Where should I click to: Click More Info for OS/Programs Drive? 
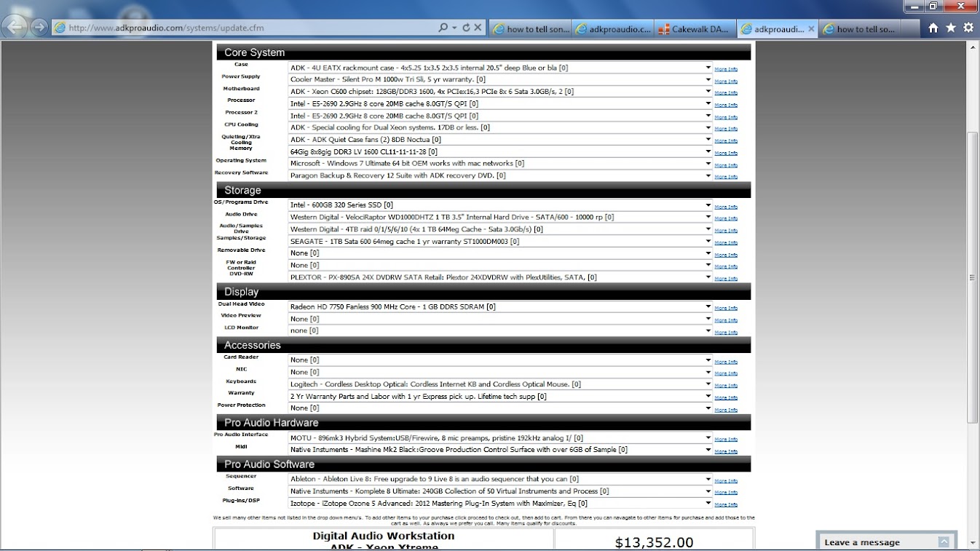click(726, 207)
